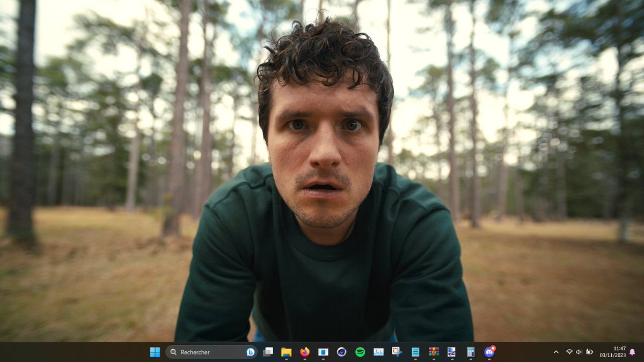Open Task View from the taskbar
This screenshot has width=644, height=362.
click(268, 352)
